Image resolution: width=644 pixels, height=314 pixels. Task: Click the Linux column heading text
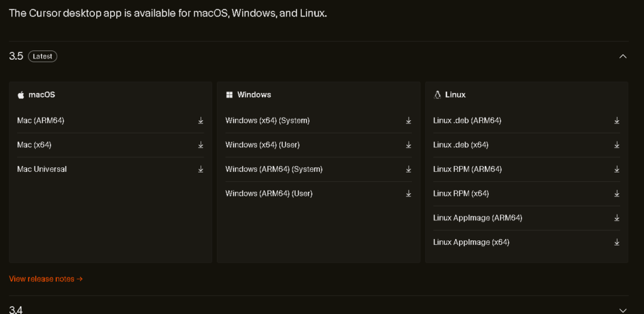pyautogui.click(x=455, y=94)
